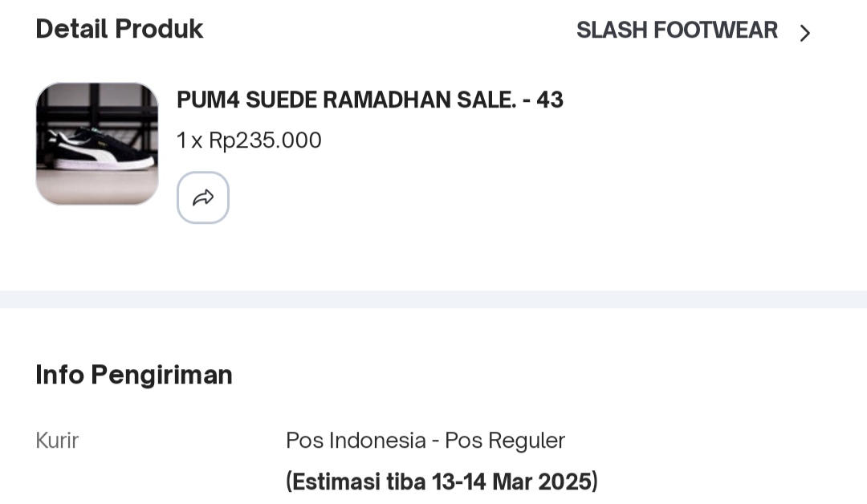Open the Puma shoe product thumbnail

[97, 144]
